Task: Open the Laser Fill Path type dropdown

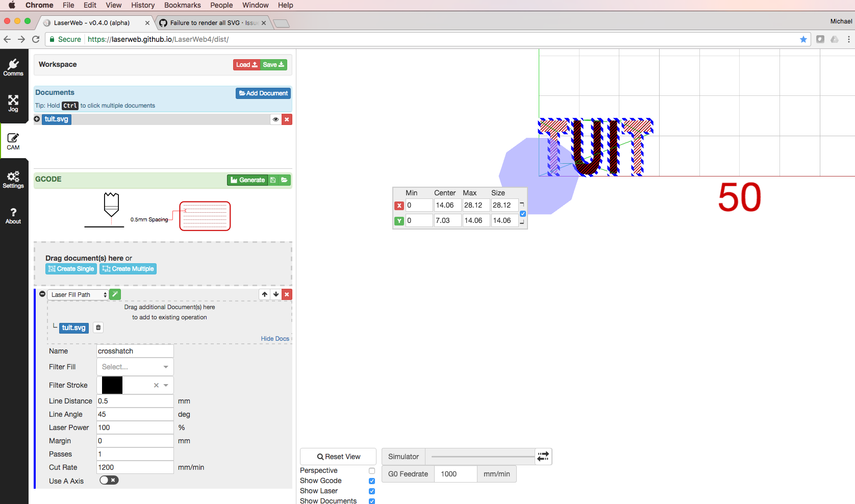Action: click(x=78, y=295)
